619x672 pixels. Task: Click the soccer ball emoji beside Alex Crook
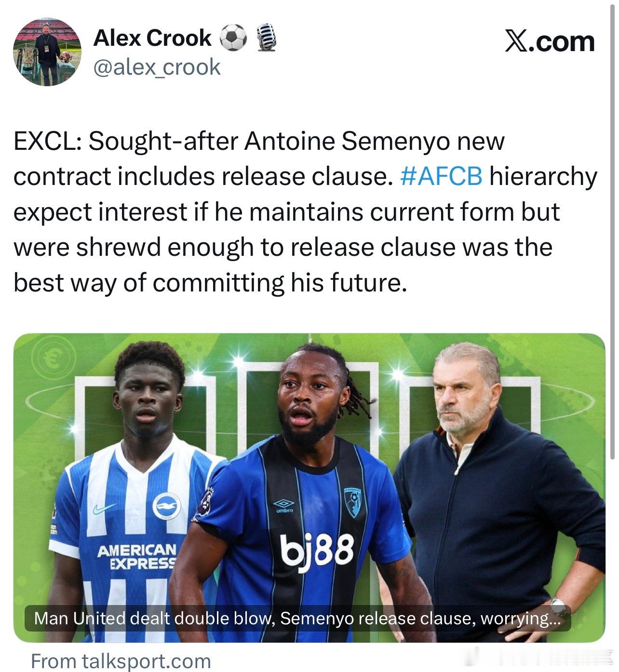coord(233,38)
